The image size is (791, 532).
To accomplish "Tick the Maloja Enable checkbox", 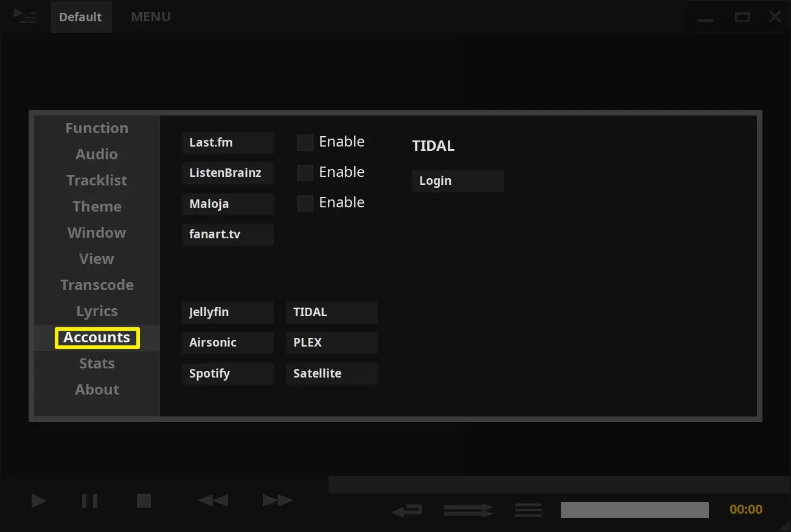I will click(305, 203).
